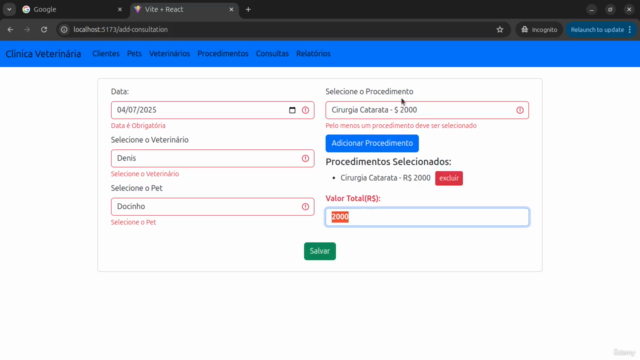Close the Vite + React tab

pyautogui.click(x=231, y=9)
